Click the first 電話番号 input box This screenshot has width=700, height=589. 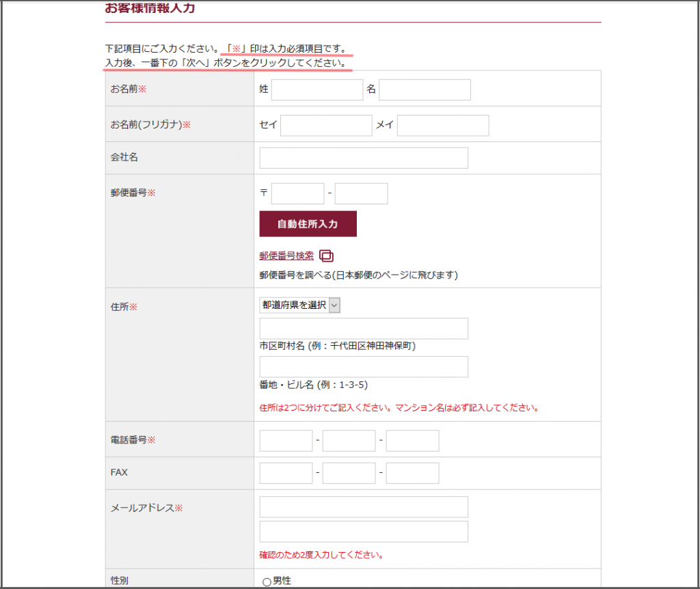(286, 441)
